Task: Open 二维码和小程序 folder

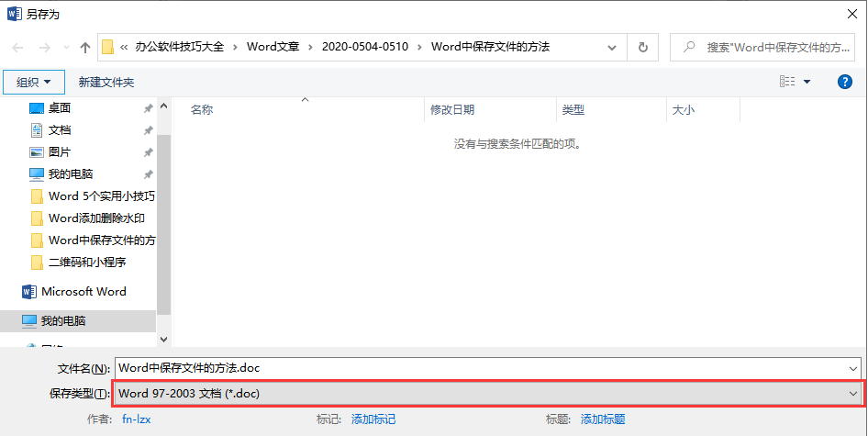Action: click(x=87, y=262)
